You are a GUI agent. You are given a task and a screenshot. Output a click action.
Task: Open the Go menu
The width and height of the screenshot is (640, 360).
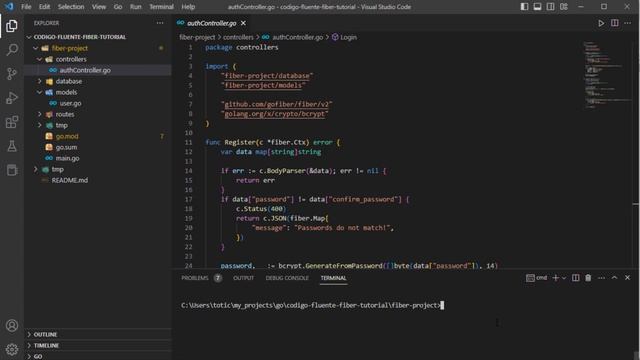118,7
